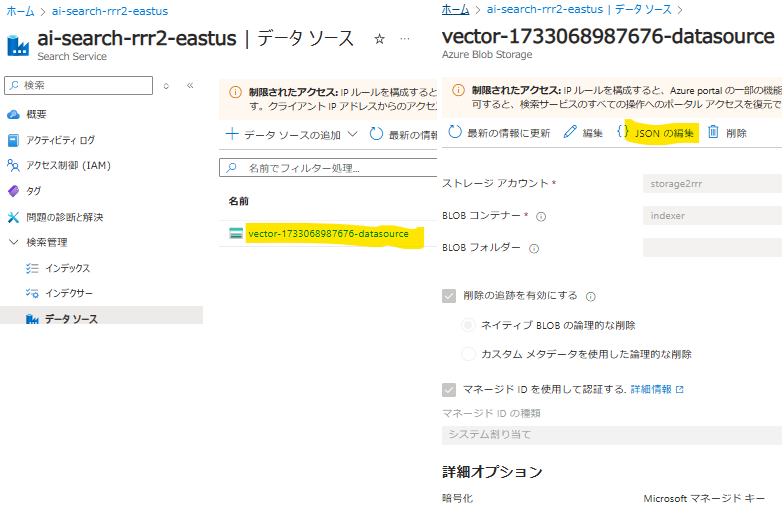782x506 pixels.
Task: Open アクティビティ ログ menu item
Action: [x=60, y=141]
